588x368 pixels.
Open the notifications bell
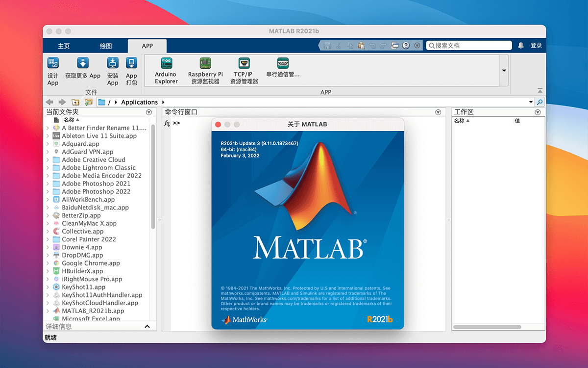click(521, 46)
